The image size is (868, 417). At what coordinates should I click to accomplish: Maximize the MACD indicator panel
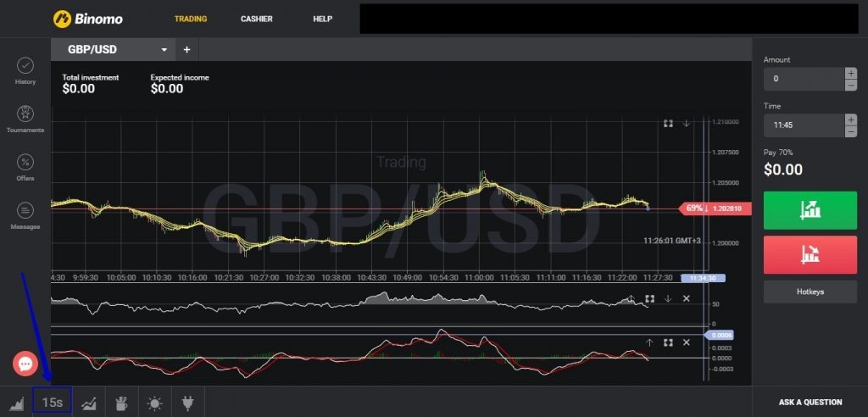(x=668, y=342)
